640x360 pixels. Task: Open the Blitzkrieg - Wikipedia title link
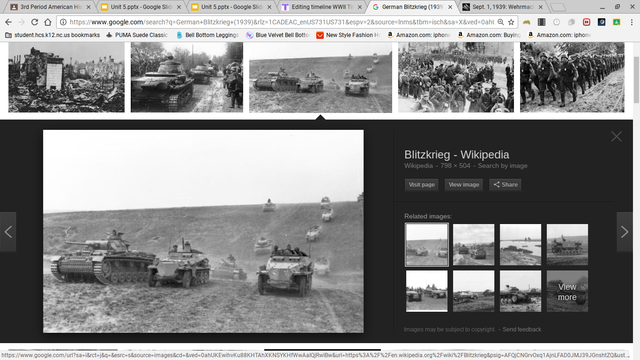pos(456,155)
